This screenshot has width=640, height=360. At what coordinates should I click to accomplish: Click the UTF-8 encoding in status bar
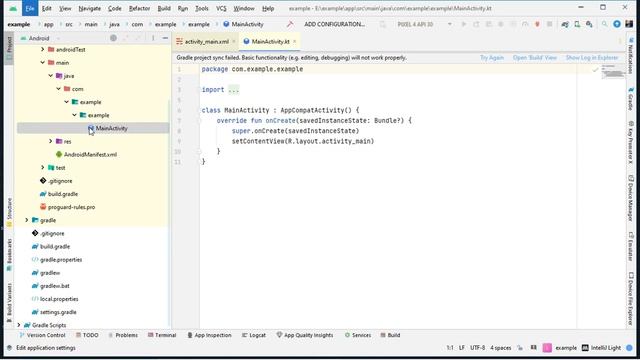coord(477,348)
